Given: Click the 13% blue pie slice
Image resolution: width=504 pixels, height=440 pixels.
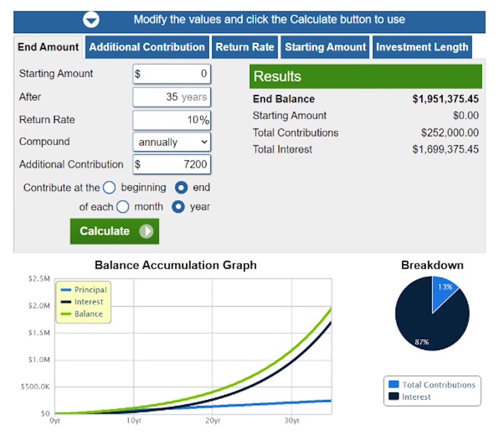Looking at the screenshot, I should (x=444, y=291).
